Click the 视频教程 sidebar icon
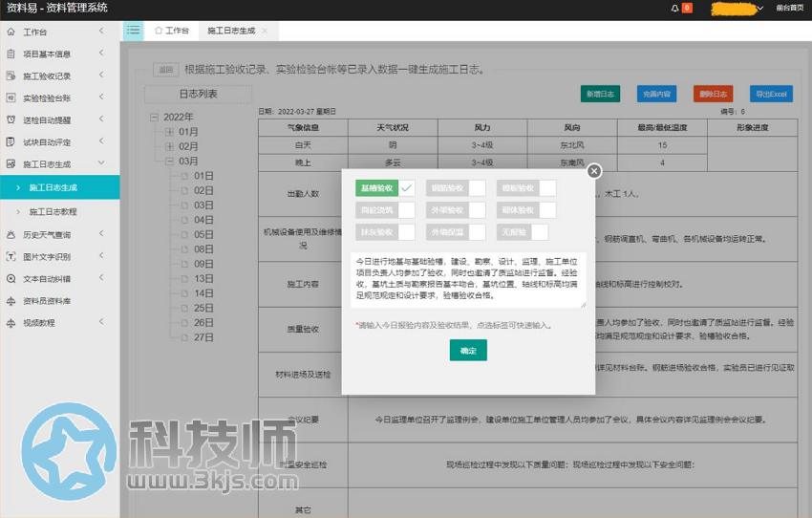This screenshot has height=518, width=812. pyautogui.click(x=11, y=323)
